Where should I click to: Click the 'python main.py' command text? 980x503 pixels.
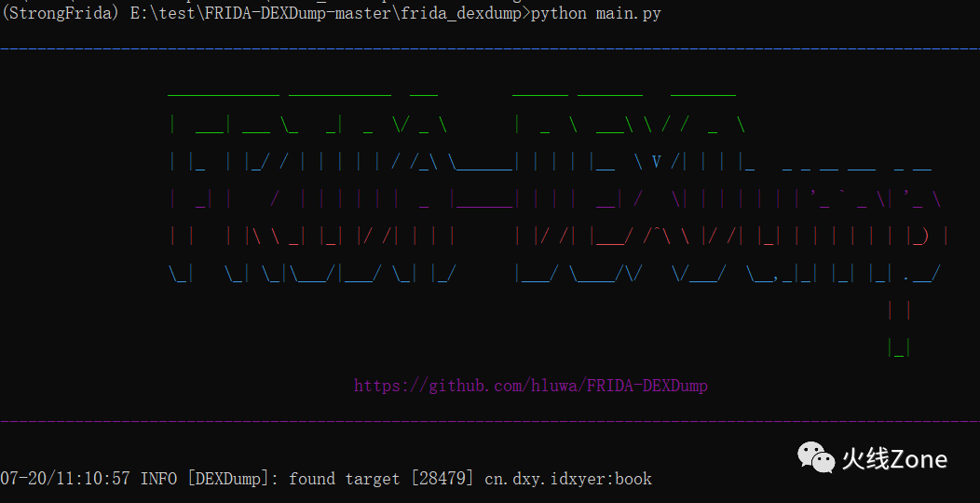[x=595, y=13]
